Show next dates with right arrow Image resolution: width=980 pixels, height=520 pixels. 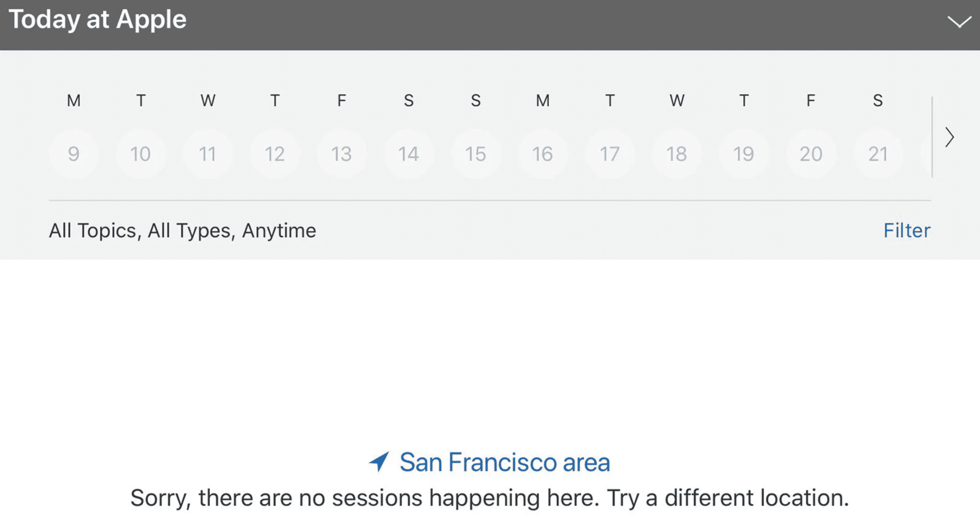coord(949,137)
